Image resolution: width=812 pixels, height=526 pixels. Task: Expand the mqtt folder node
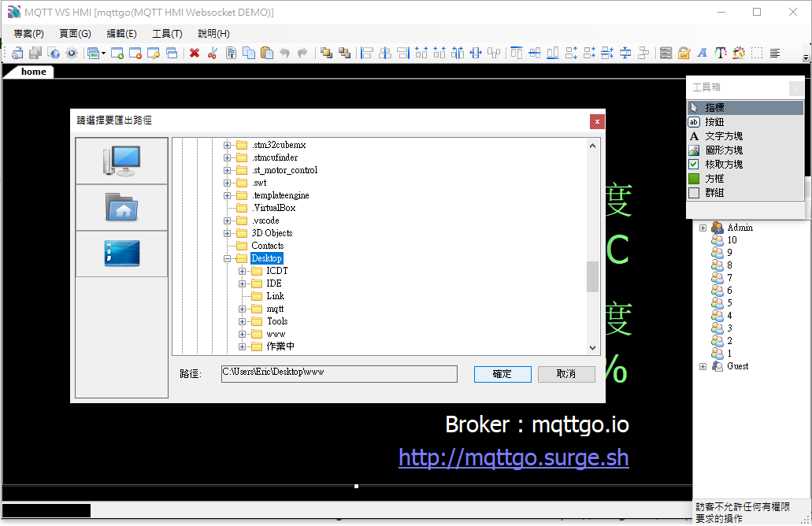(242, 309)
